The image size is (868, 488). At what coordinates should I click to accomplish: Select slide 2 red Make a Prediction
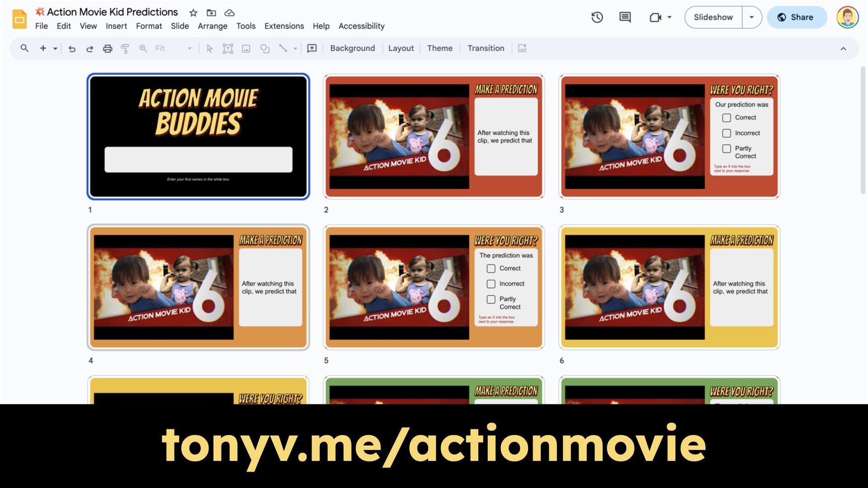(434, 136)
